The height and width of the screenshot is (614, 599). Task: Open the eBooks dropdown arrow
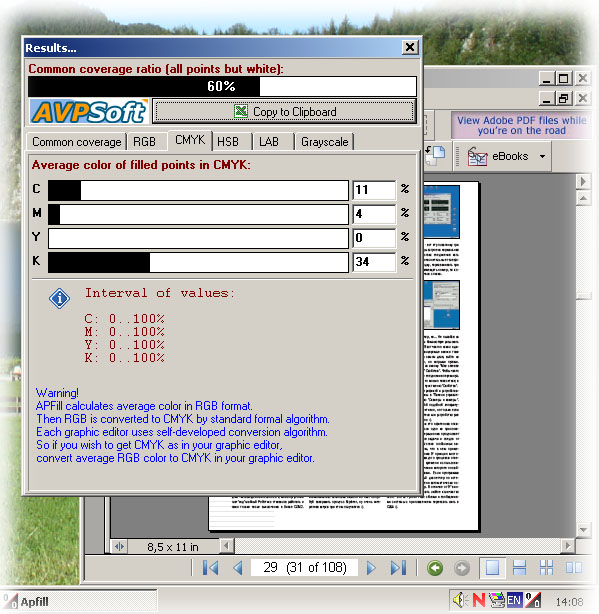(542, 157)
